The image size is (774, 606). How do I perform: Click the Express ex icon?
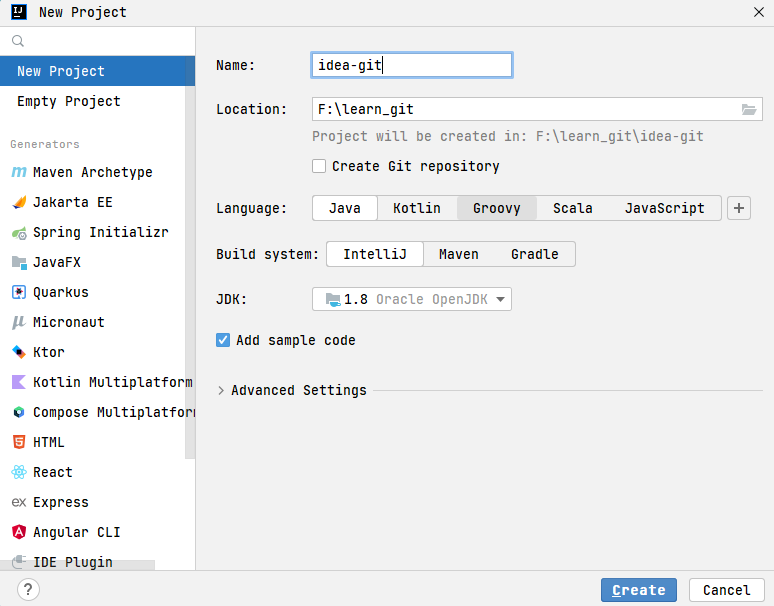tap(19, 502)
